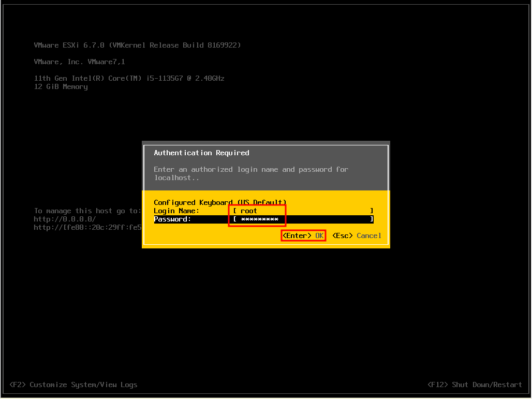
Task: Focus the Password input field
Action: coord(303,219)
